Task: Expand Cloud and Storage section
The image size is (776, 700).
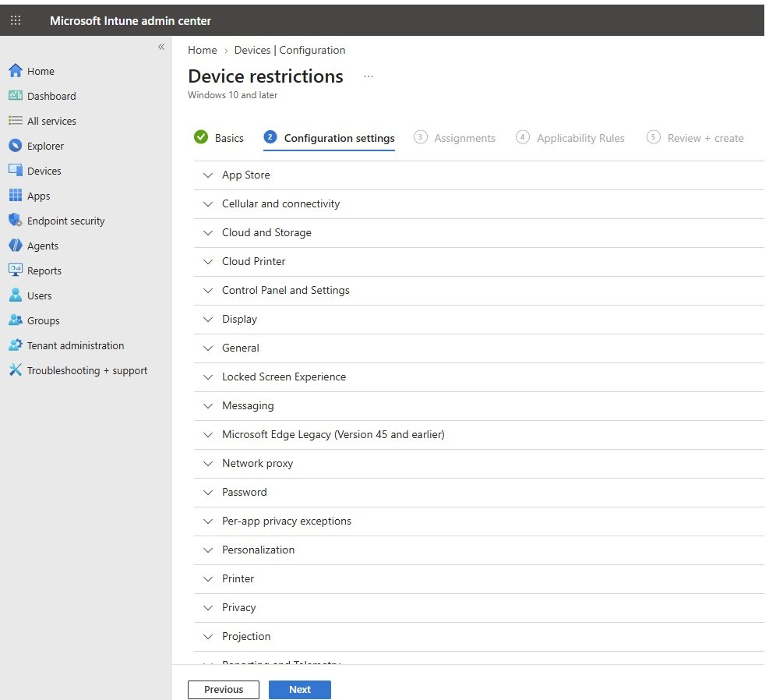Action: 478,232
